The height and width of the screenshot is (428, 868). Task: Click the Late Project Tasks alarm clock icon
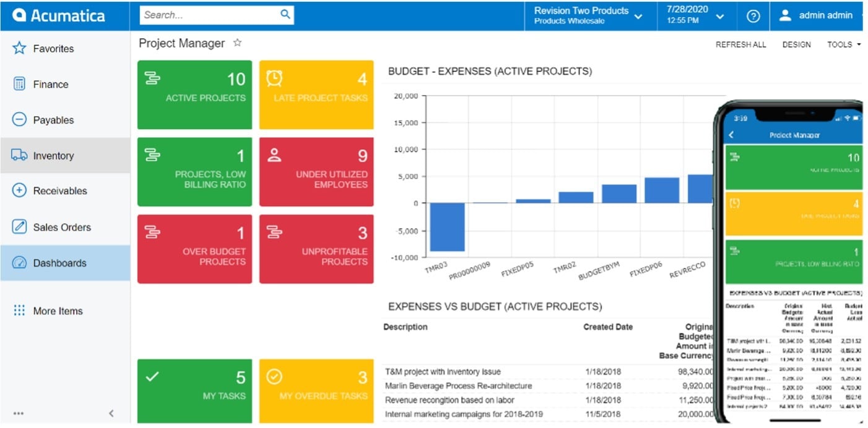coord(274,78)
